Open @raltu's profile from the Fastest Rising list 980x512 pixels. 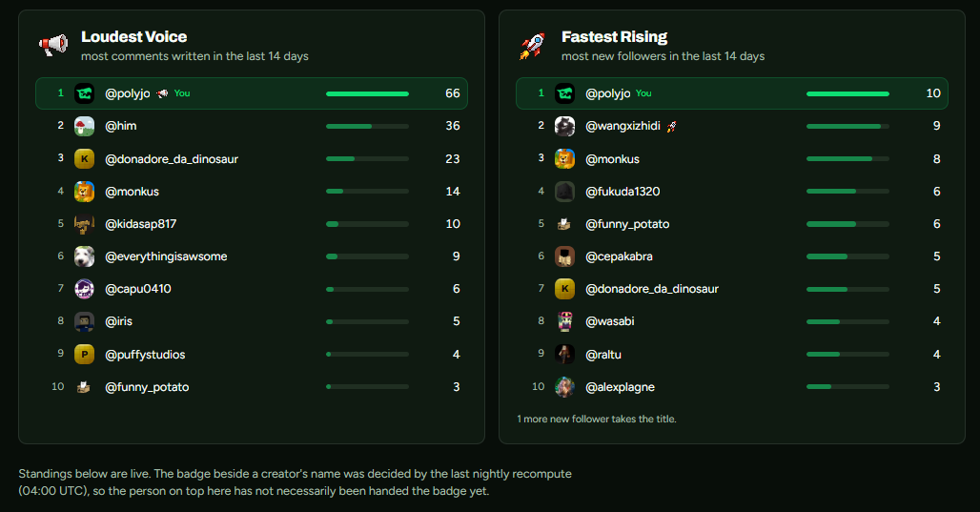pyautogui.click(x=603, y=355)
